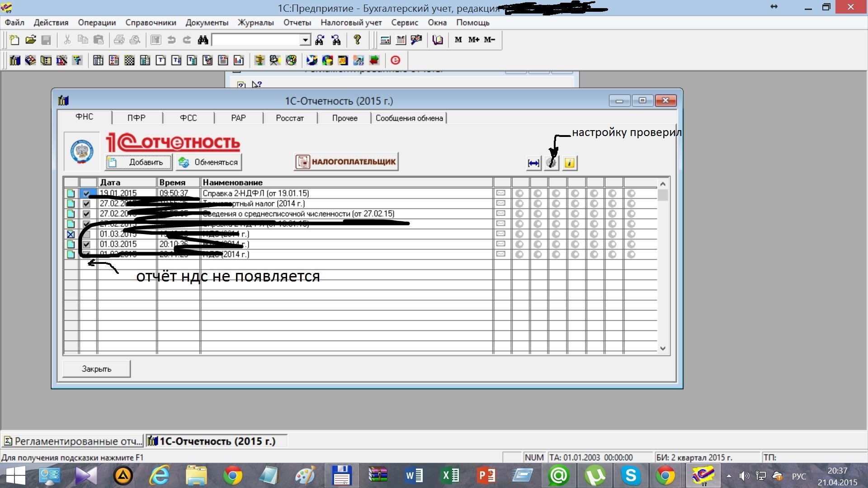Viewport: 868px width, 488px height.
Task: Toggle checkbox for Справка 2-НДФЛ row
Action: [x=86, y=193]
